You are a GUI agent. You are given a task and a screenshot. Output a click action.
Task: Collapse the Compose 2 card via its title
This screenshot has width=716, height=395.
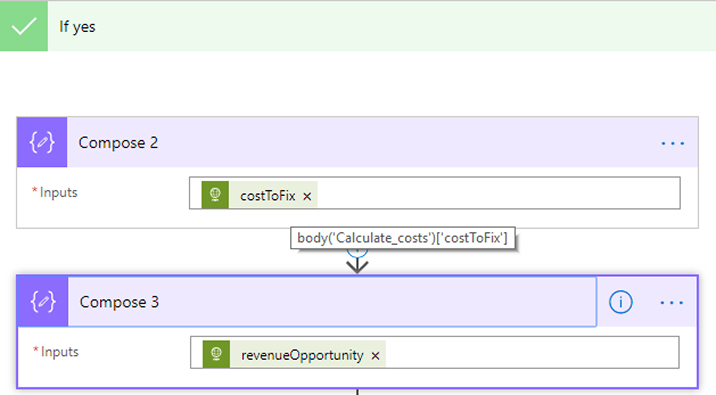click(118, 143)
